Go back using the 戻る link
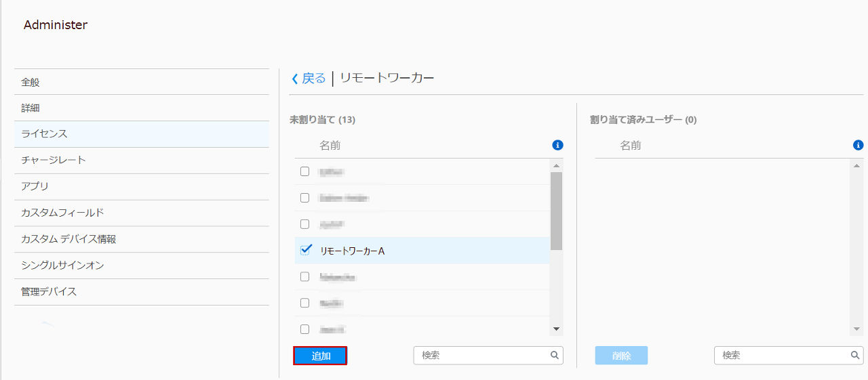This screenshot has width=868, height=380. tap(309, 79)
